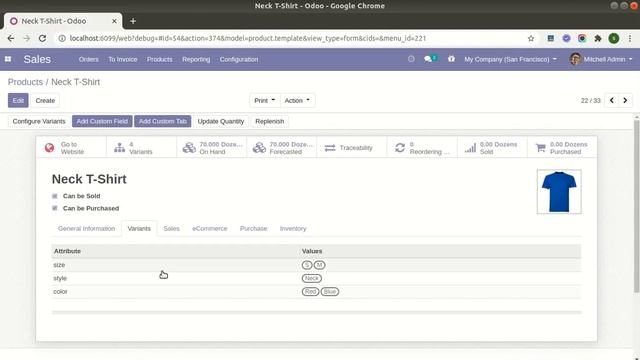The image size is (640, 360).
Task: Expand the Action dropdown
Action: [297, 100]
